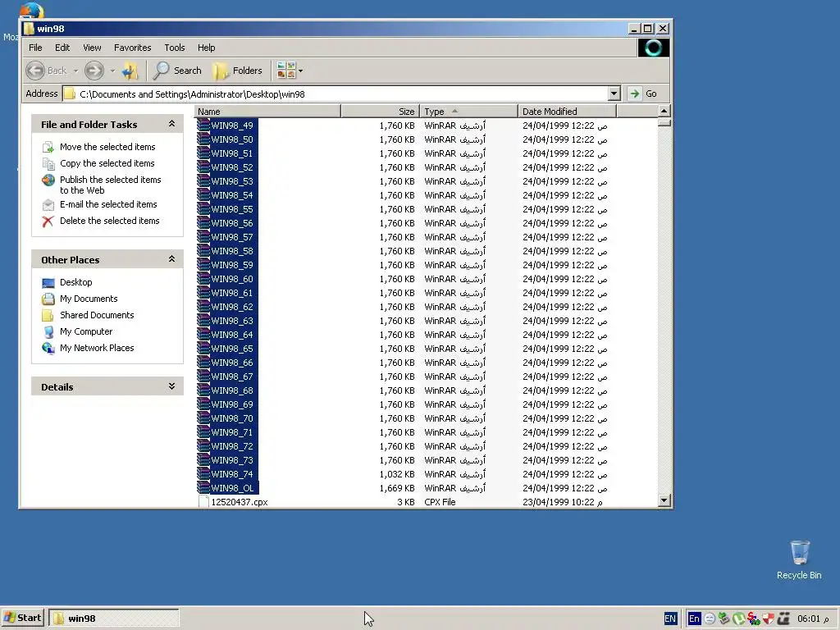The image size is (840, 630).
Task: Sort by the Date Modified column header
Action: click(567, 112)
